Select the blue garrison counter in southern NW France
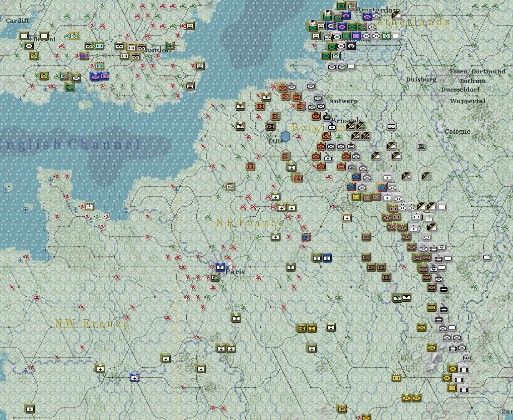Image resolution: width=513 pixels, height=420 pixels. point(135,378)
